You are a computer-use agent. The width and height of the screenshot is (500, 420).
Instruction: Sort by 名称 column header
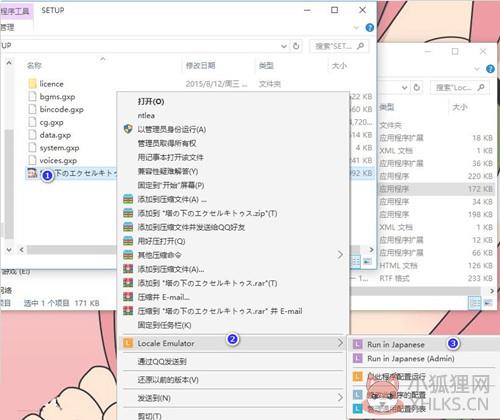tap(34, 66)
